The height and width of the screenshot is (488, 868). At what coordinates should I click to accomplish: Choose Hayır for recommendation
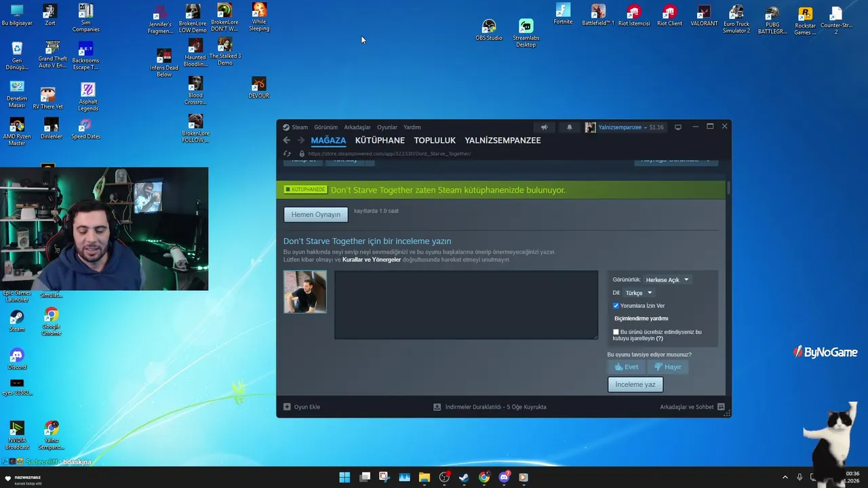coord(668,367)
